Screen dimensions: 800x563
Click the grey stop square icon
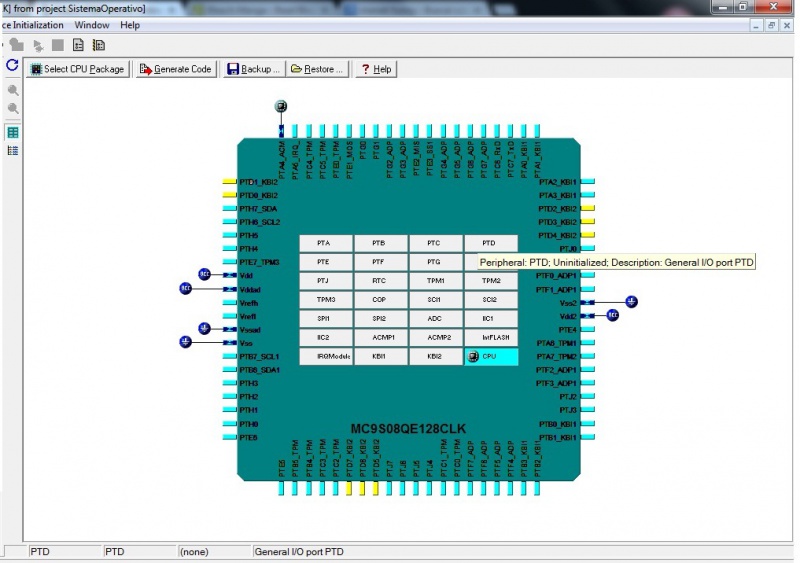click(x=58, y=45)
